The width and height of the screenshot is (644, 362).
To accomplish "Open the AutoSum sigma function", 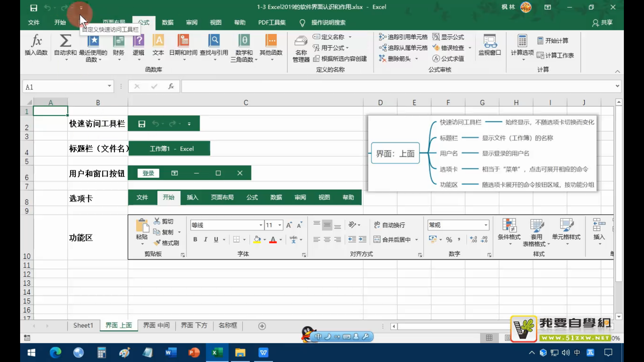I will [65, 41].
